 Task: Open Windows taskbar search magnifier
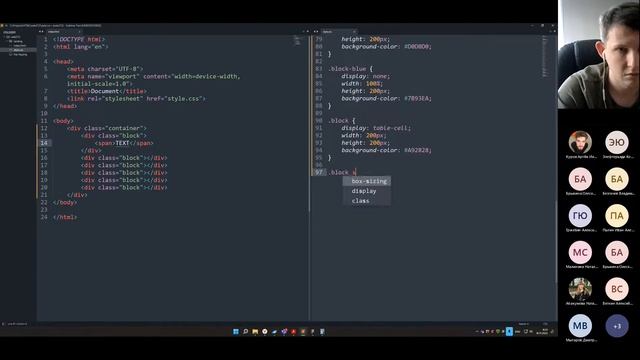pyautogui.click(x=245, y=331)
